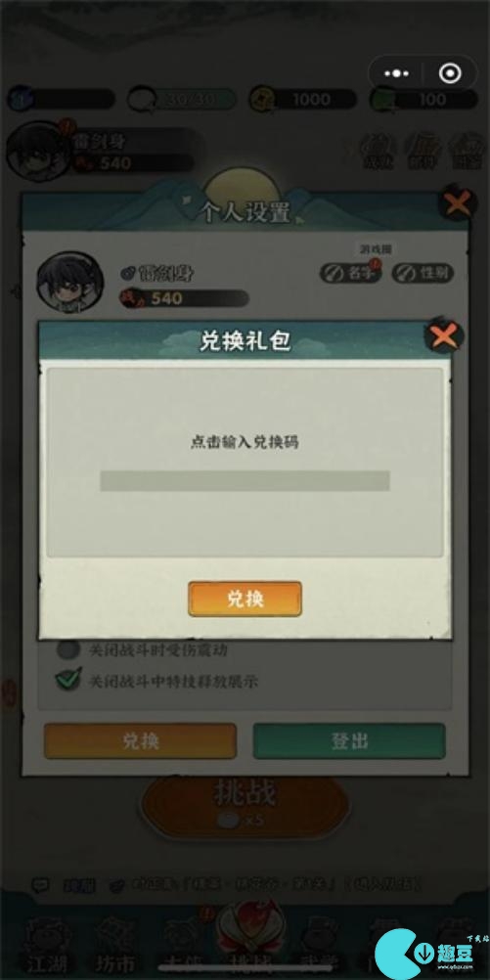
Task: Tap the dimmed top-left player avatar
Action: point(37,152)
